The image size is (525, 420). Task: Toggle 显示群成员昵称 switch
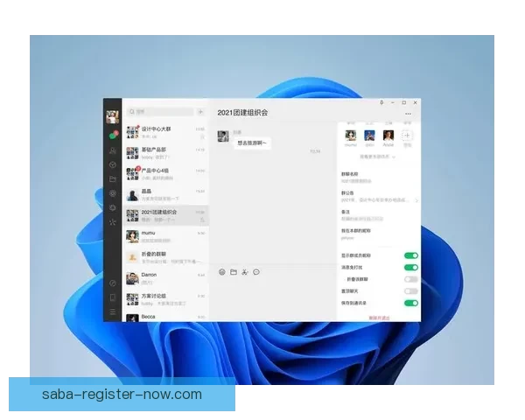click(x=410, y=255)
